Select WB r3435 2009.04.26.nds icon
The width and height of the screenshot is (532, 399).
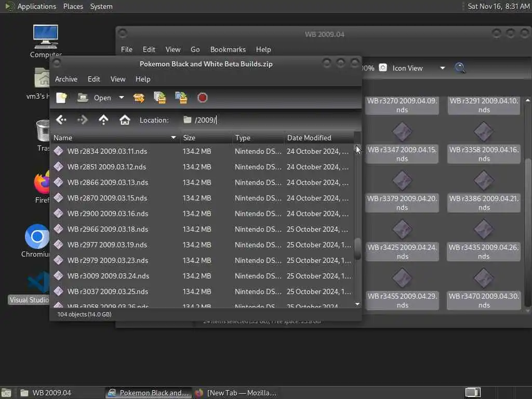point(484,230)
